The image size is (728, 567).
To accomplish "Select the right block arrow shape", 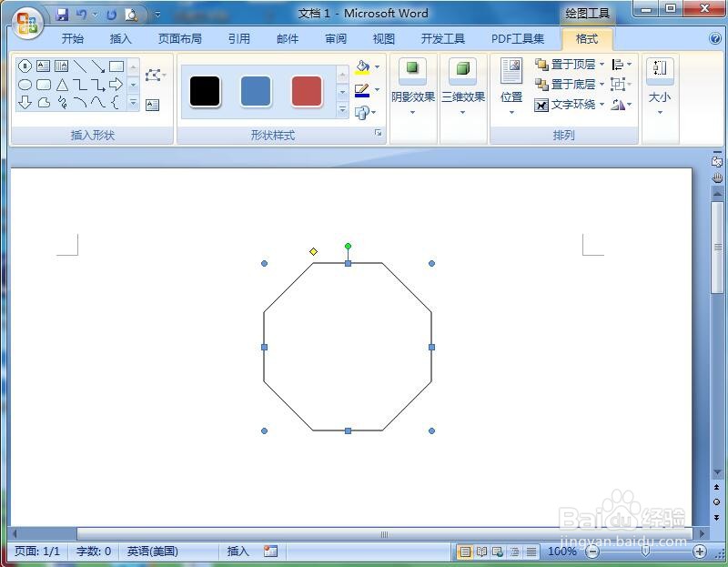I will (116, 85).
